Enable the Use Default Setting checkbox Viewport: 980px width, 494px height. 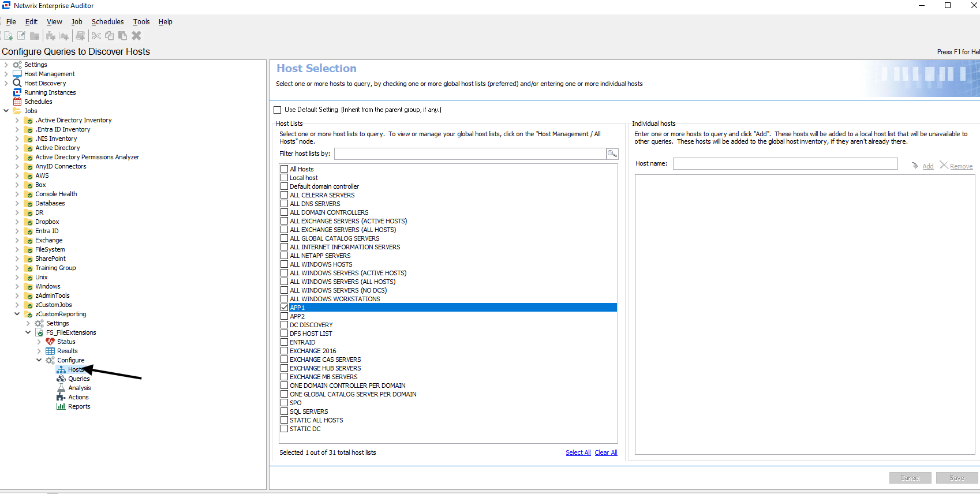coord(278,110)
